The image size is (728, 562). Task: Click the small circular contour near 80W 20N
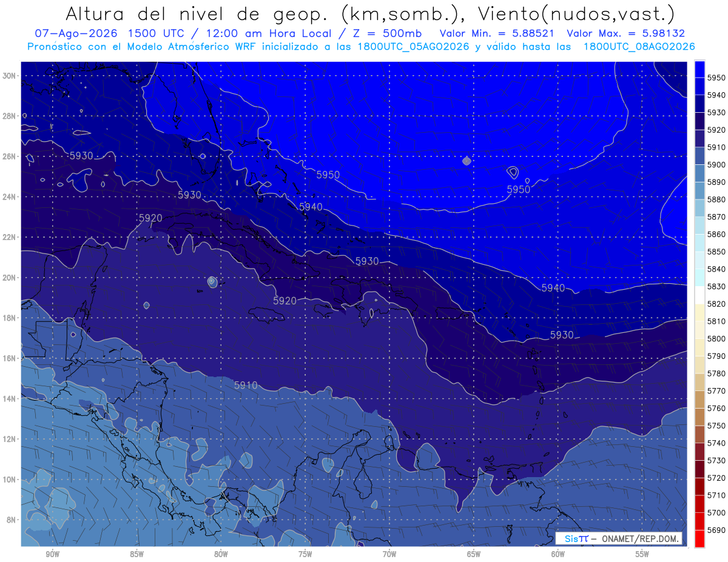pos(212,281)
